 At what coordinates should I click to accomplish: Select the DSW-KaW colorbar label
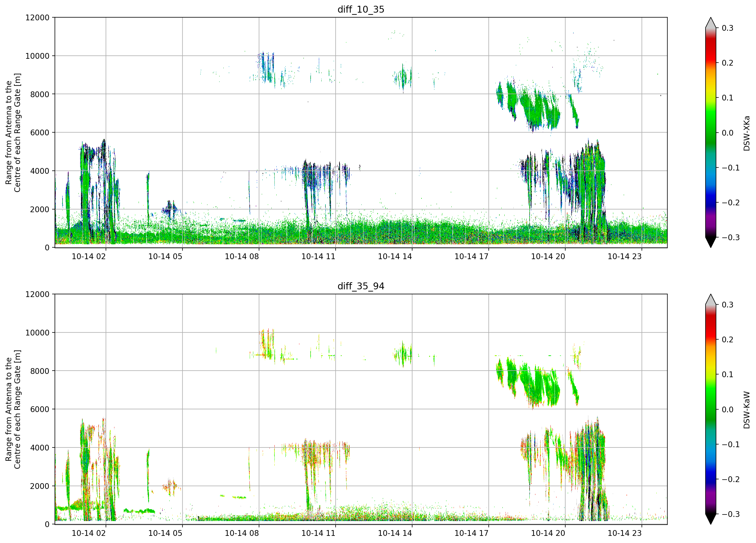coord(746,410)
